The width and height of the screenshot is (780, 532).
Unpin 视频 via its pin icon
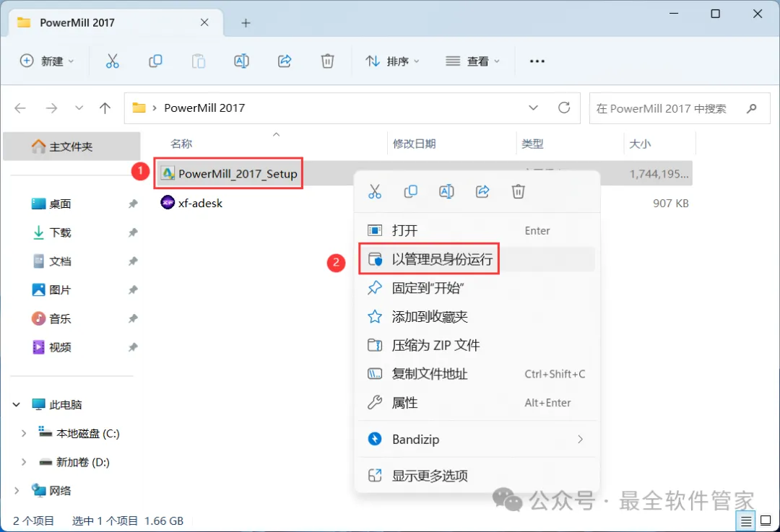(x=133, y=347)
